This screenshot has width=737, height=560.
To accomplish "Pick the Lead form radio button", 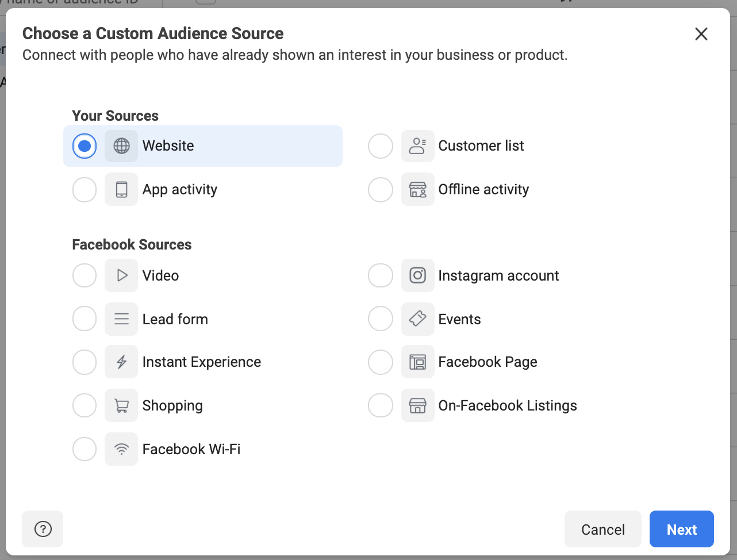I will click(85, 319).
